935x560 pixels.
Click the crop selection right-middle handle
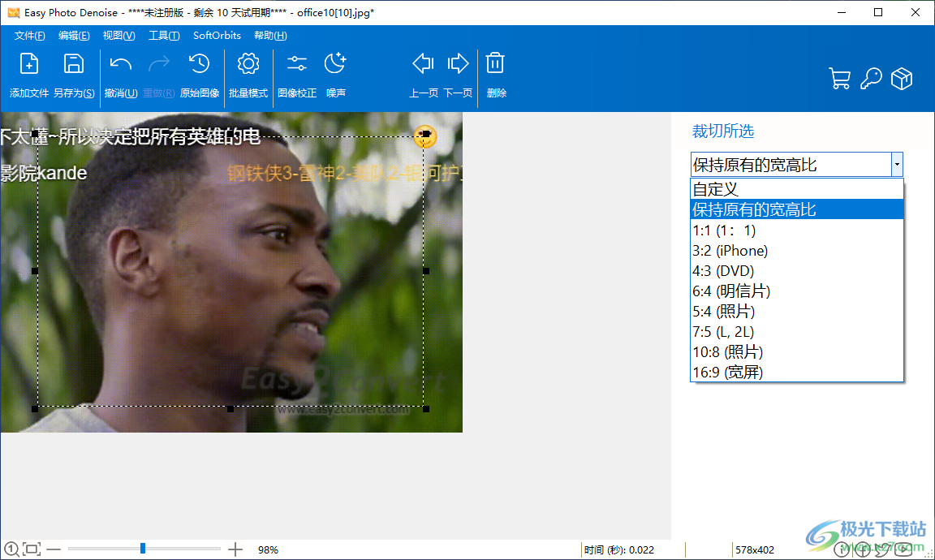click(426, 271)
